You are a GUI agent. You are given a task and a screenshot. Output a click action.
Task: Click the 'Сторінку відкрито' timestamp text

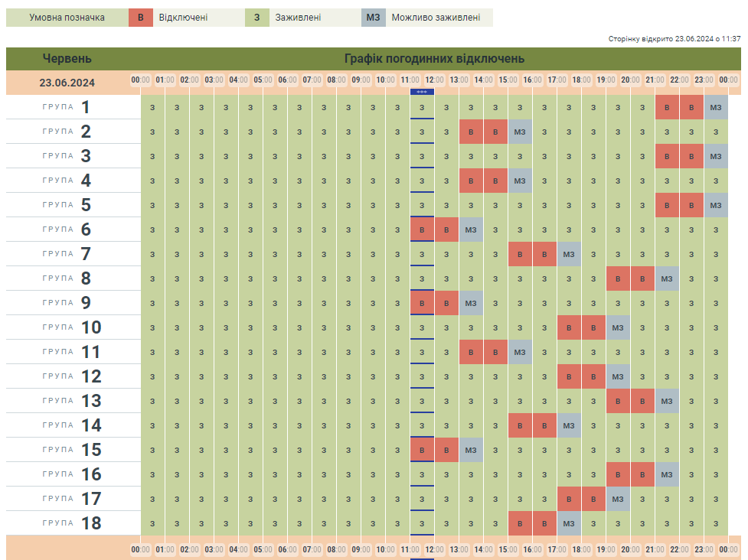(x=674, y=38)
